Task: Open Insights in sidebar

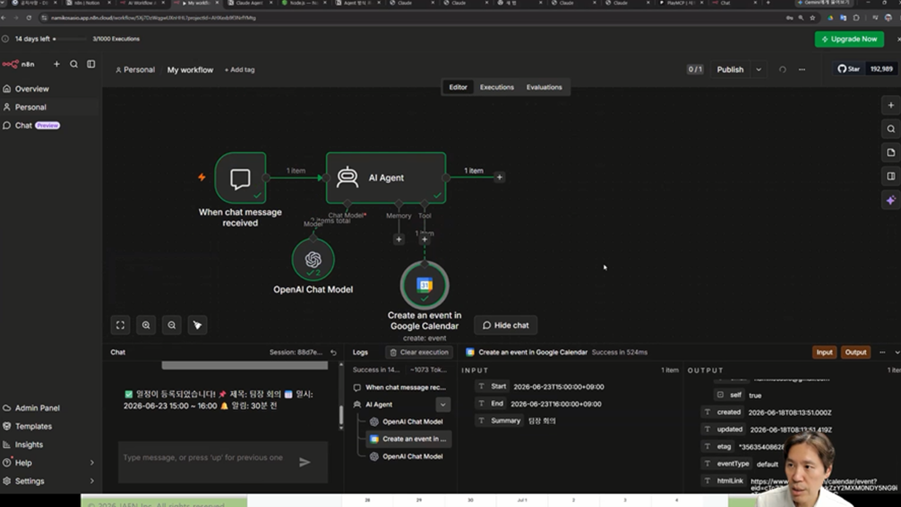Action: point(29,445)
